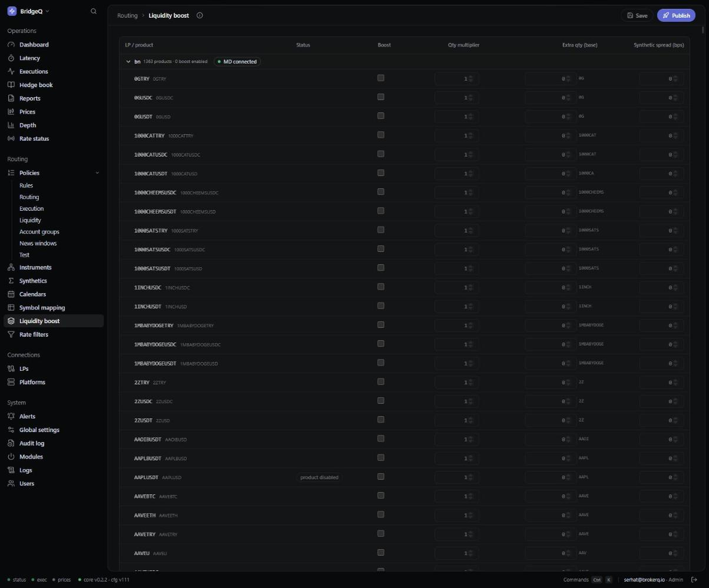Collapse the bn LP group chevron
The height and width of the screenshot is (588, 709).
click(x=128, y=61)
